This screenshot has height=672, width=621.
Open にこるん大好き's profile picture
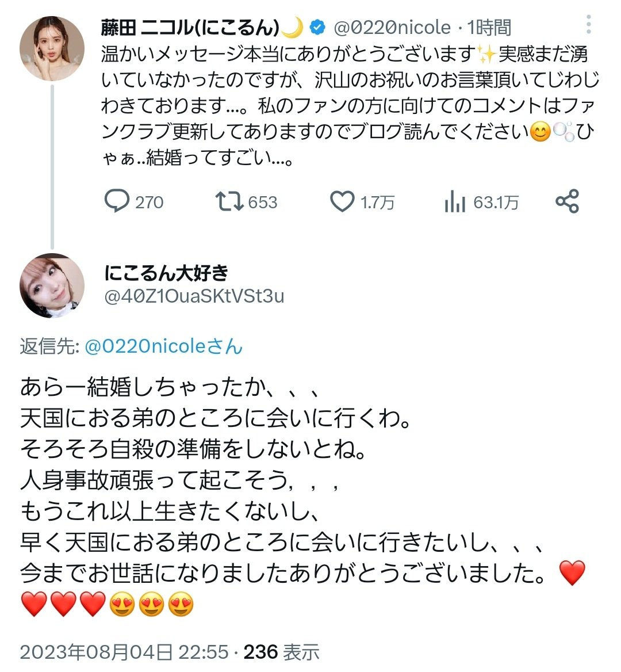tap(52, 285)
